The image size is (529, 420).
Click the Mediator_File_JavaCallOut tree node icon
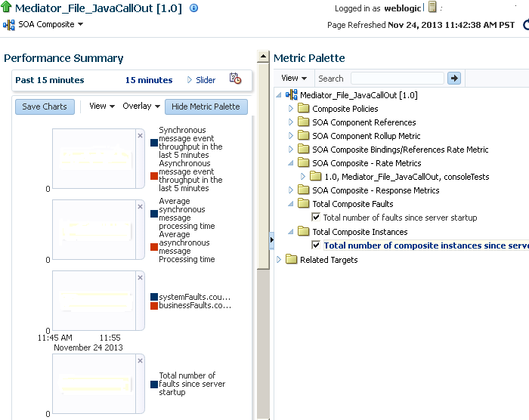292,94
